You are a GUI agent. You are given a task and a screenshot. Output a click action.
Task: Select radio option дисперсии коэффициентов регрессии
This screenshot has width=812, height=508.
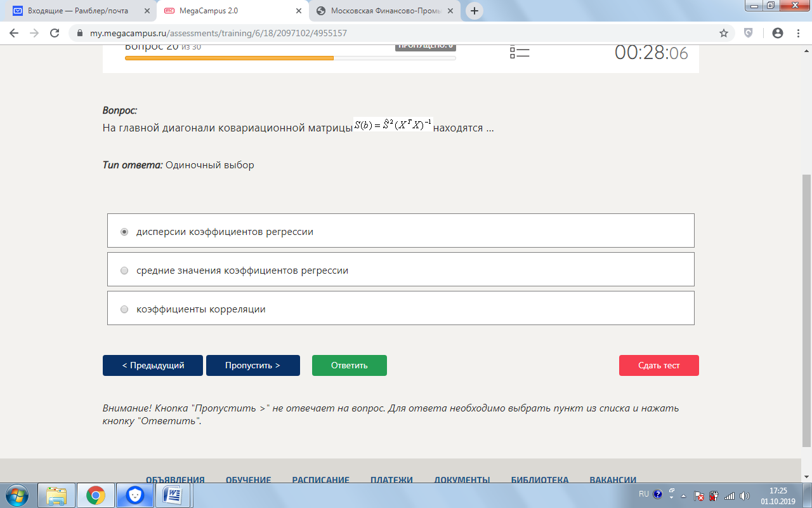tap(124, 232)
